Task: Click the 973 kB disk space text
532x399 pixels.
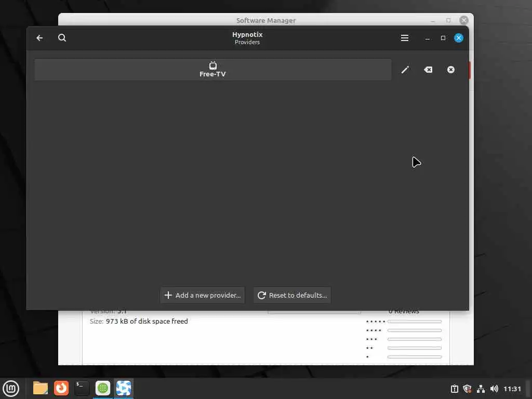Action: pos(147,321)
